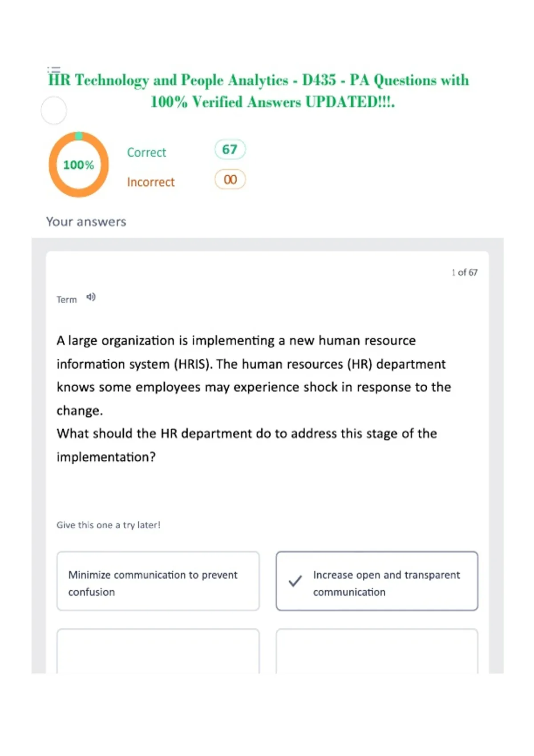Click the 'Your answers' heading
534x756 pixels.
click(x=86, y=221)
